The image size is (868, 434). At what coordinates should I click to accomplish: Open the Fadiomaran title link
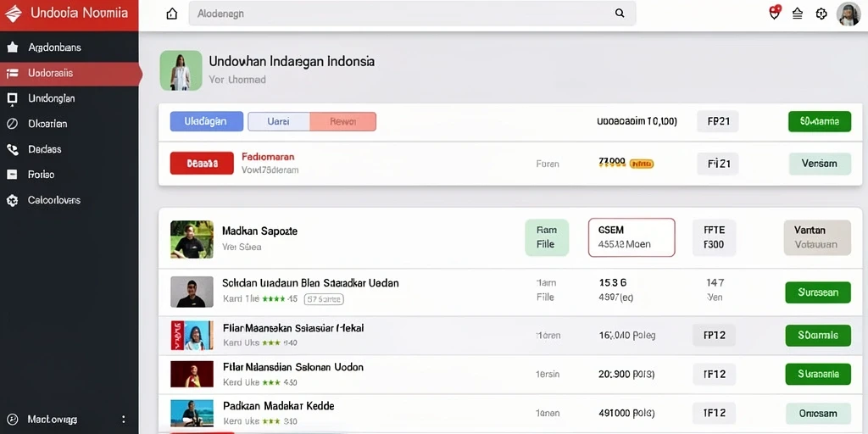(x=268, y=157)
